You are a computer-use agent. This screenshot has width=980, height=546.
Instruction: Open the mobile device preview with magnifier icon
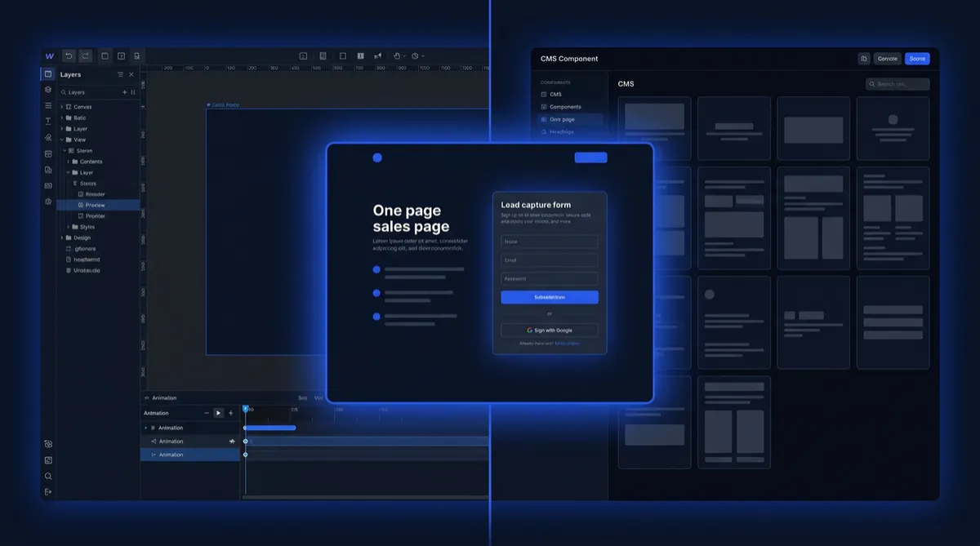tap(136, 55)
